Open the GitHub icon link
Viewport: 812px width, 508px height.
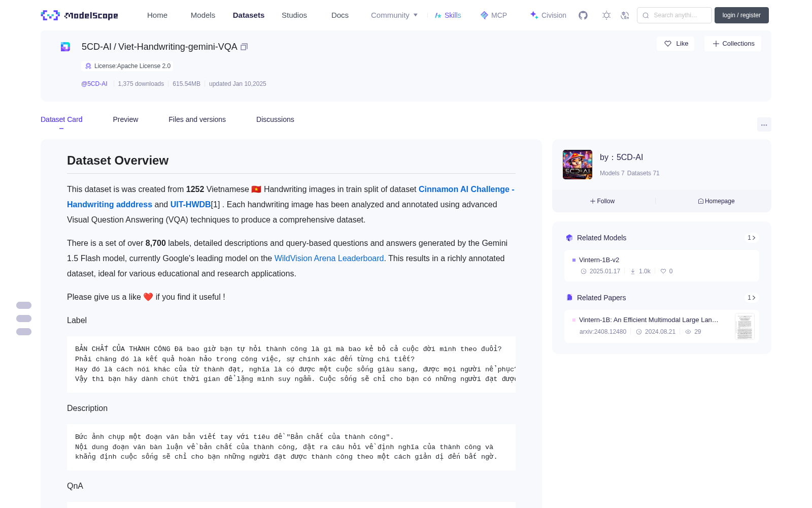pos(583,15)
